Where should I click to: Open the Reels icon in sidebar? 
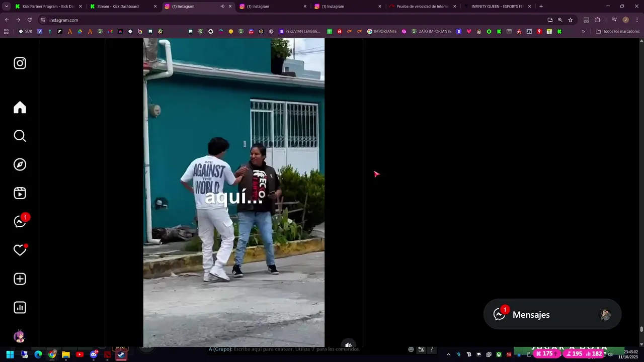[20, 193]
